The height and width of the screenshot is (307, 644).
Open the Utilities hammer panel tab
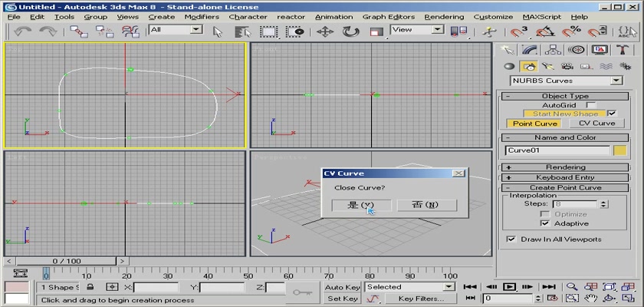coord(623,50)
